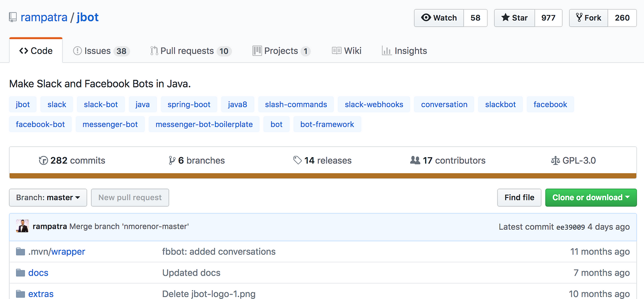Select the facebook-bot topic tag
644x299 pixels.
pyautogui.click(x=40, y=124)
